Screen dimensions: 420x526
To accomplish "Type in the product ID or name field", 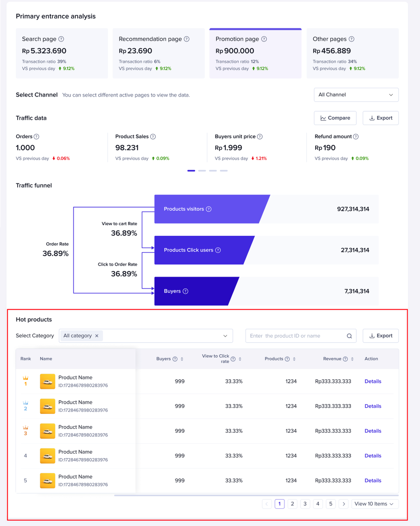I will [296, 336].
